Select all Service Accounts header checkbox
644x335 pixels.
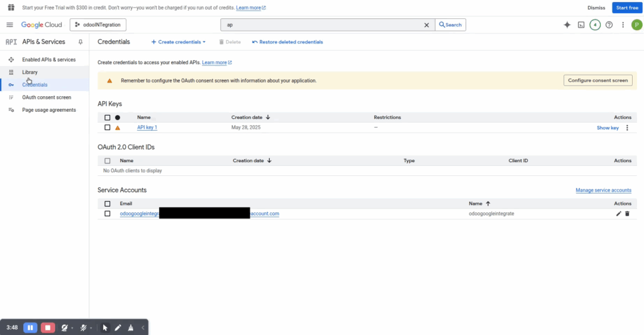pyautogui.click(x=107, y=204)
